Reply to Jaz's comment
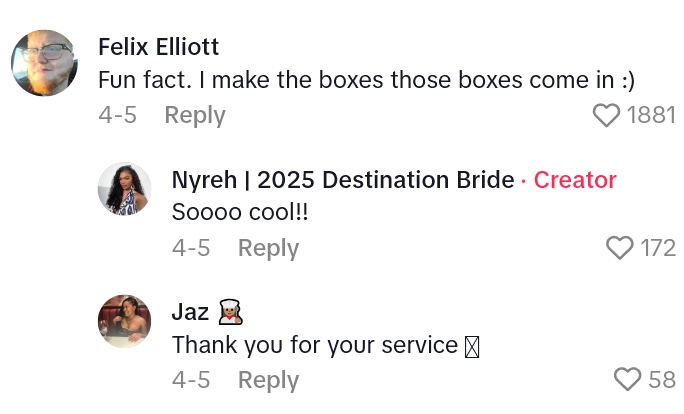The image size is (684, 414). pyautogui.click(x=268, y=380)
